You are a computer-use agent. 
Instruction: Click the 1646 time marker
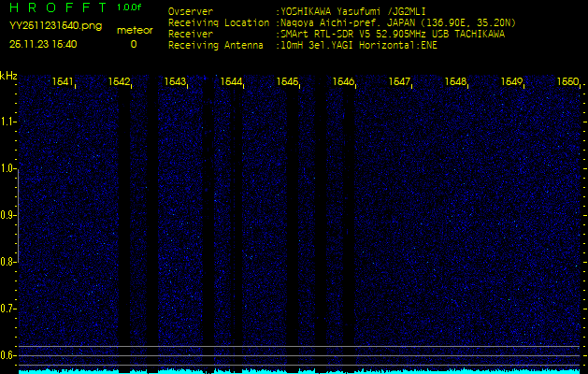(x=343, y=81)
